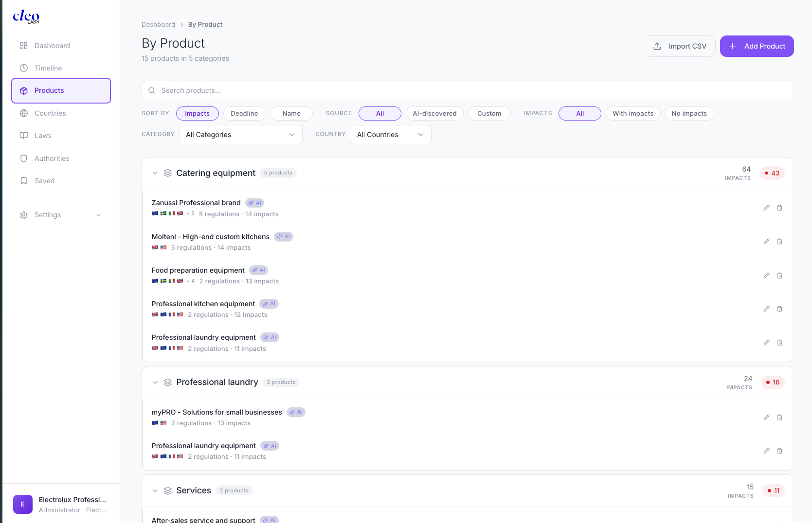812x523 pixels.
Task: Open Molteni - High-end custom kitchens
Action: pyautogui.click(x=210, y=237)
